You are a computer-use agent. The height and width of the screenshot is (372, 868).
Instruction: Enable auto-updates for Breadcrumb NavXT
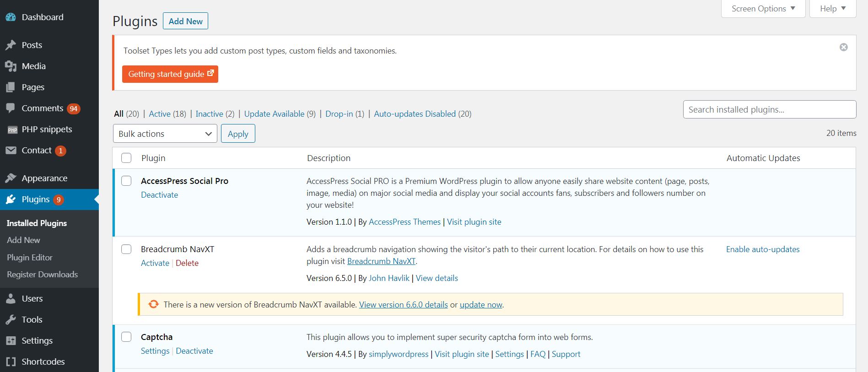[x=763, y=249]
